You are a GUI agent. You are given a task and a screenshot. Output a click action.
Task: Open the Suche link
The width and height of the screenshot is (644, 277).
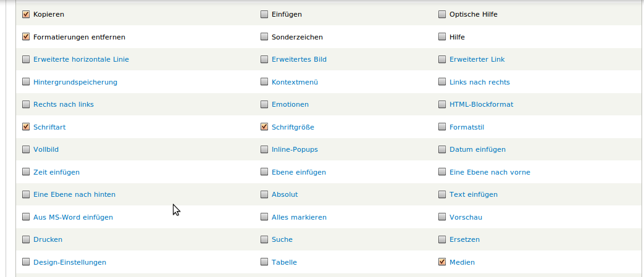282,239
